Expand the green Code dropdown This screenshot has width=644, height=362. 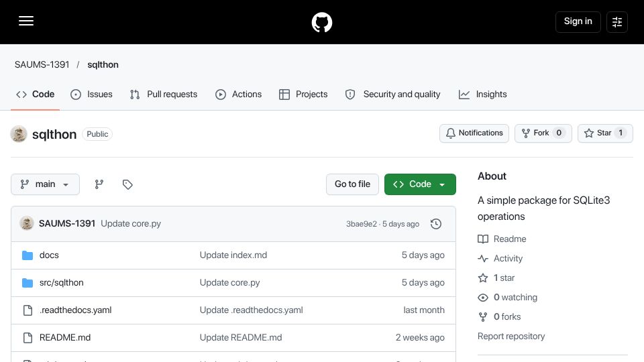(420, 184)
